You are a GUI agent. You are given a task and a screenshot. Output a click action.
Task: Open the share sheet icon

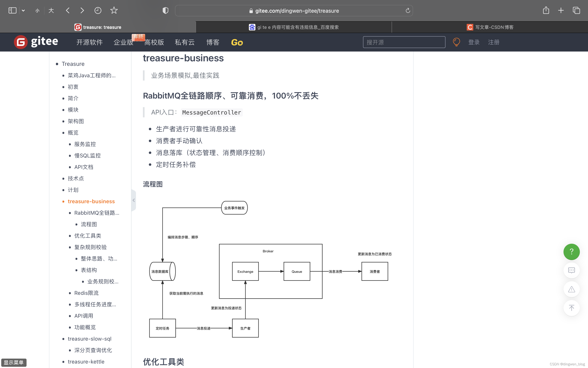pos(546,10)
